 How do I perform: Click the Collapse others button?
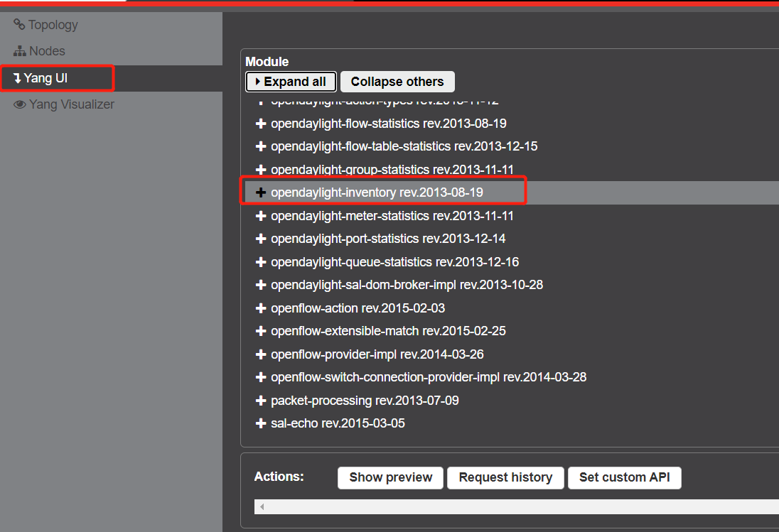click(397, 81)
